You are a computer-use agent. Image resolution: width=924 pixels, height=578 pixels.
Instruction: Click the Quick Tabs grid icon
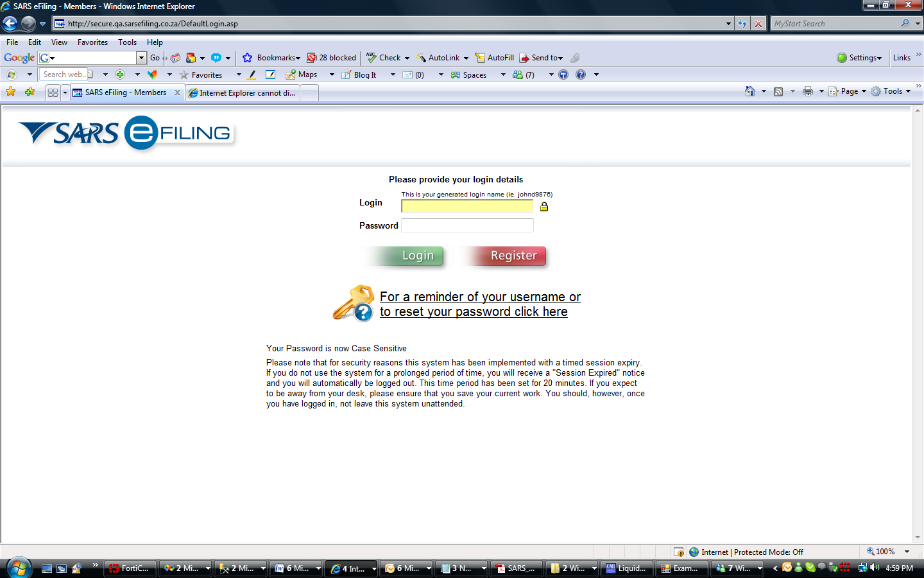(53, 92)
